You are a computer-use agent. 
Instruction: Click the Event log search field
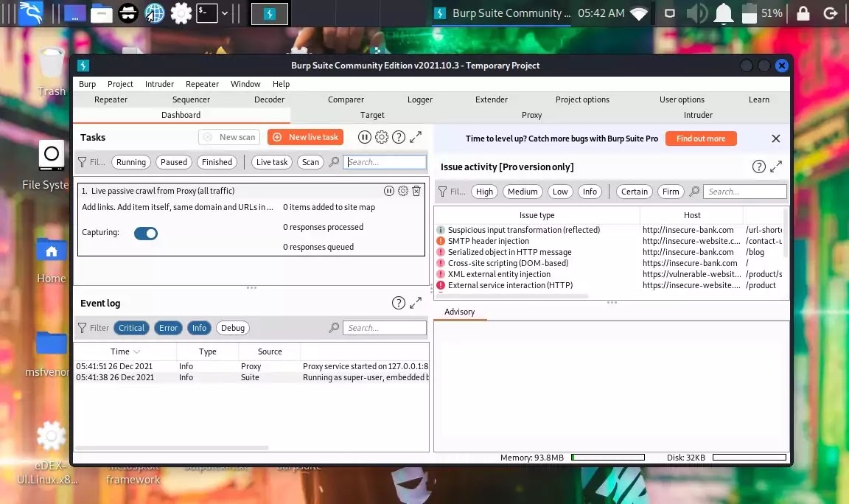(x=385, y=328)
